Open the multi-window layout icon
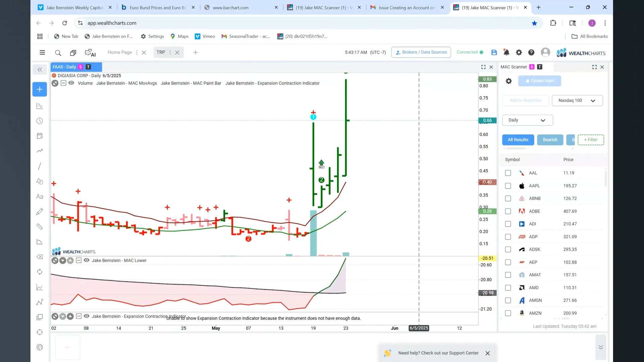The image size is (644, 362). (x=73, y=53)
